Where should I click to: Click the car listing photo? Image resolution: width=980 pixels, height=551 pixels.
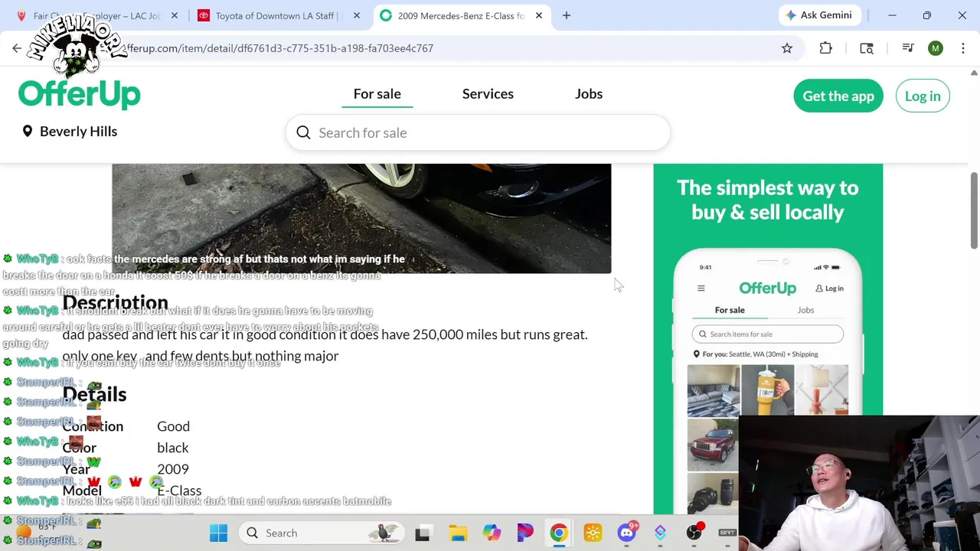pos(361,218)
